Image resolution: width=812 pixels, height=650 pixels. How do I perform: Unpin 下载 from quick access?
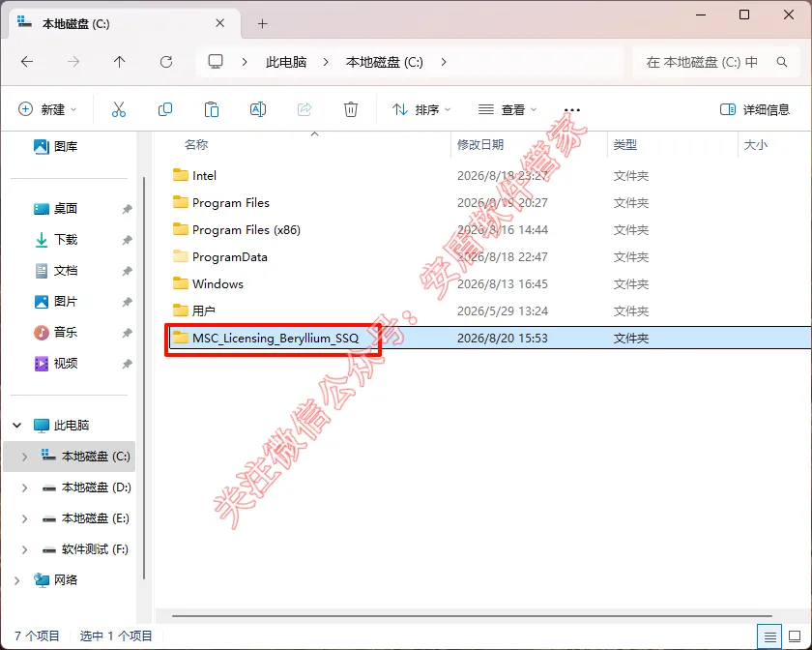pyautogui.click(x=127, y=240)
